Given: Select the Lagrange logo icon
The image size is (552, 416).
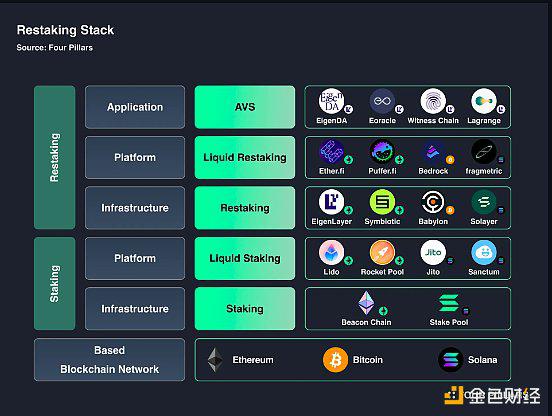Looking at the screenshot, I should (x=484, y=101).
